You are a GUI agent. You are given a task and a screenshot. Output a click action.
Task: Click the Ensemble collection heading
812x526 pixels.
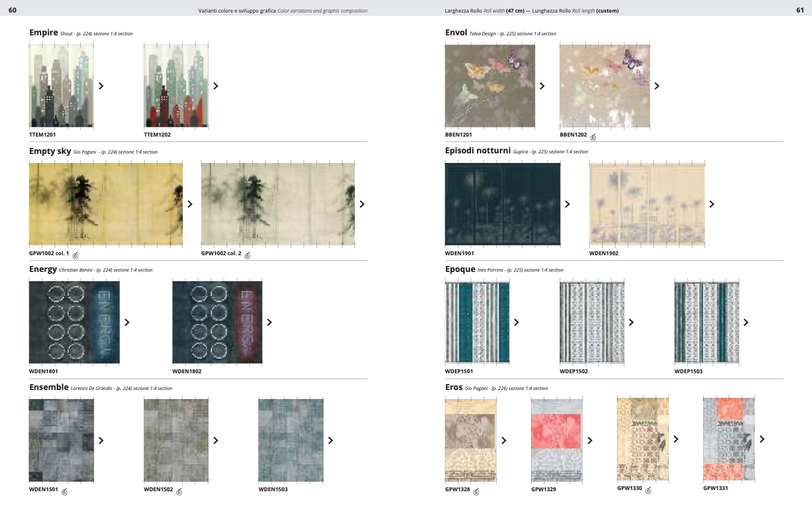click(49, 388)
